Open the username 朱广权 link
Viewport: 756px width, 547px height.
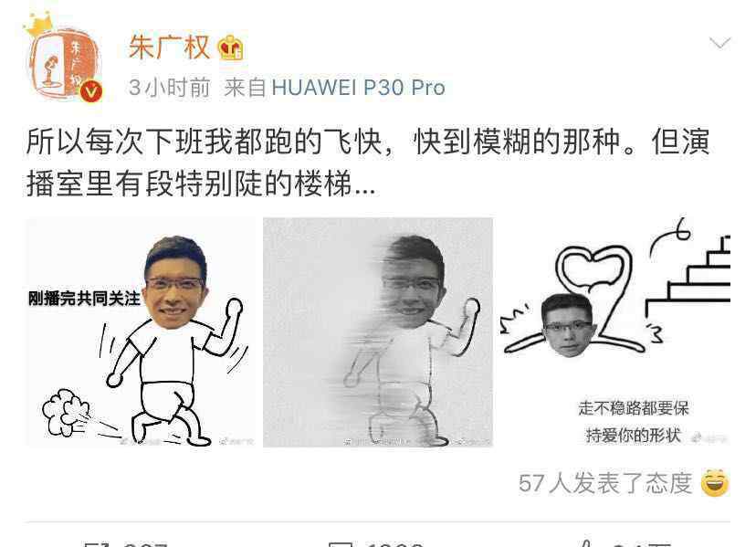pyautogui.click(x=169, y=47)
